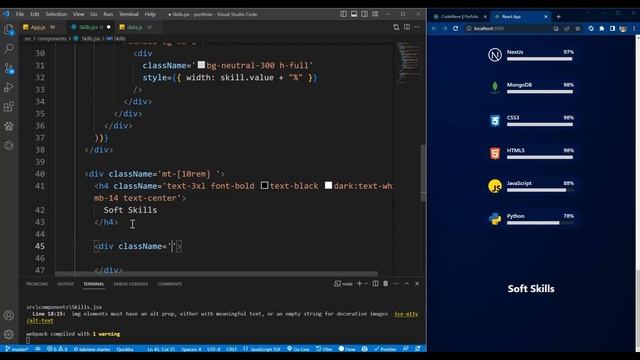Reload the React App browser page
Viewport: 640px width, 360px height.
pos(456,29)
